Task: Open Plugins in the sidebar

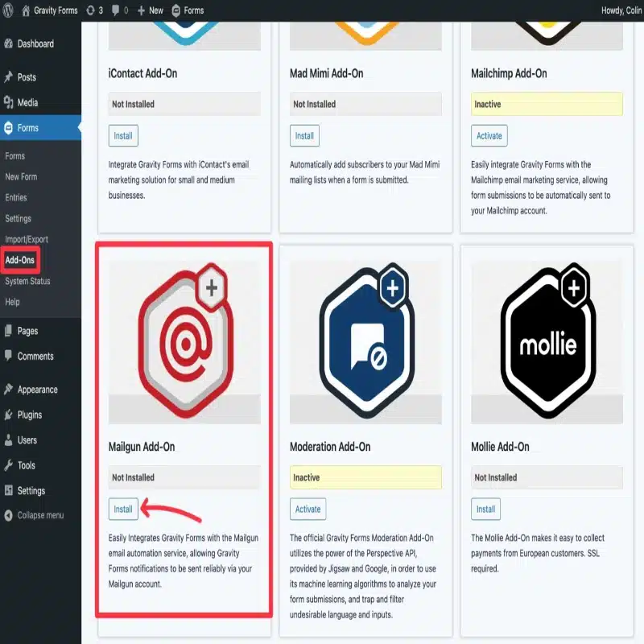Action: (30, 415)
